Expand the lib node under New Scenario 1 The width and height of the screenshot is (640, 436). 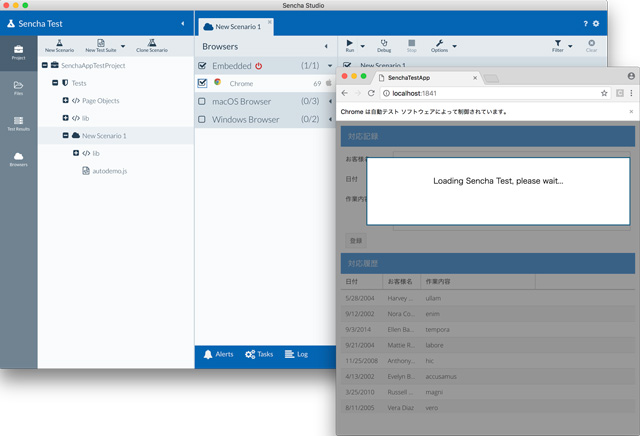coord(76,153)
